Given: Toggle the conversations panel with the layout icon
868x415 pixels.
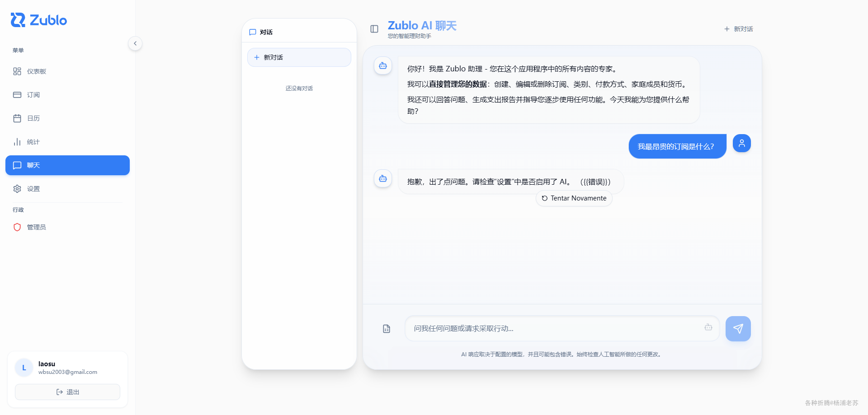Looking at the screenshot, I should point(374,29).
